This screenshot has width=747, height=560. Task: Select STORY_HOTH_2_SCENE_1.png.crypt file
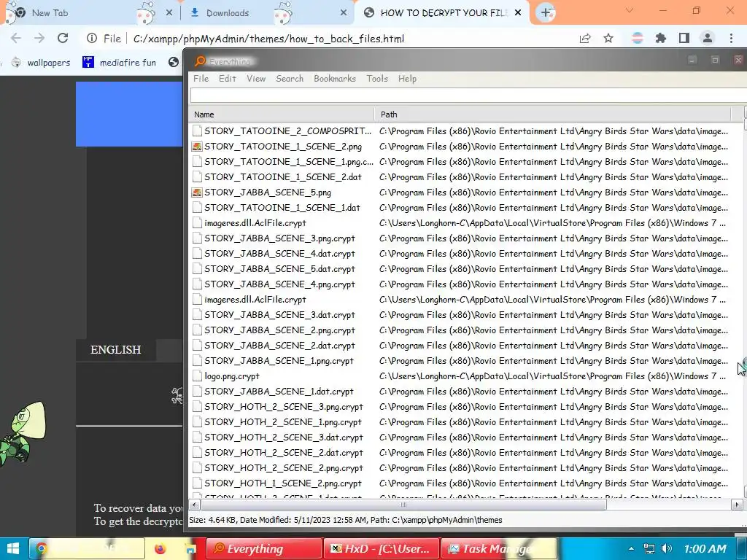click(283, 422)
